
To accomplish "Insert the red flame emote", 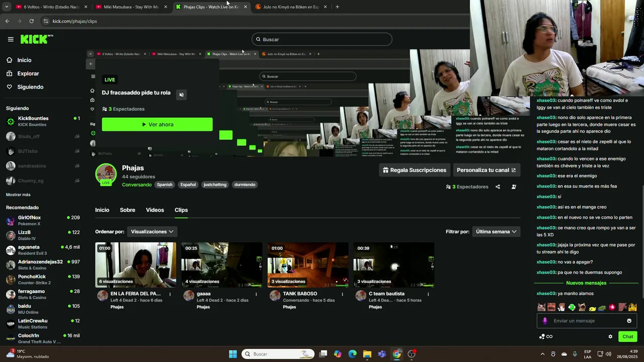I will [x=612, y=307].
